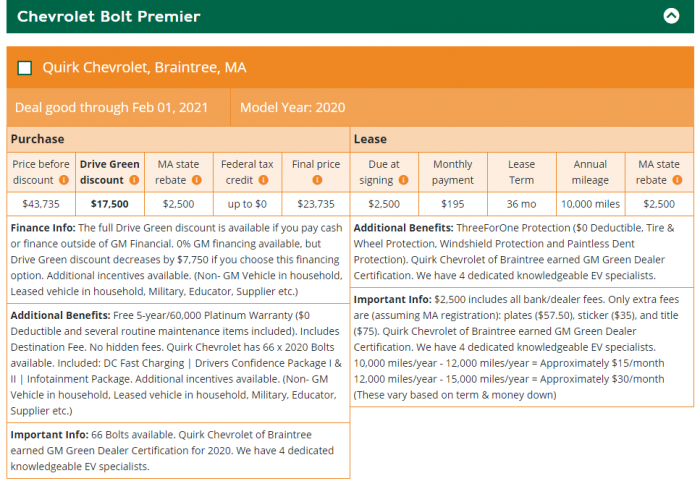Click the Lease Term column header
The height and width of the screenshot is (481, 700).
pos(521,172)
